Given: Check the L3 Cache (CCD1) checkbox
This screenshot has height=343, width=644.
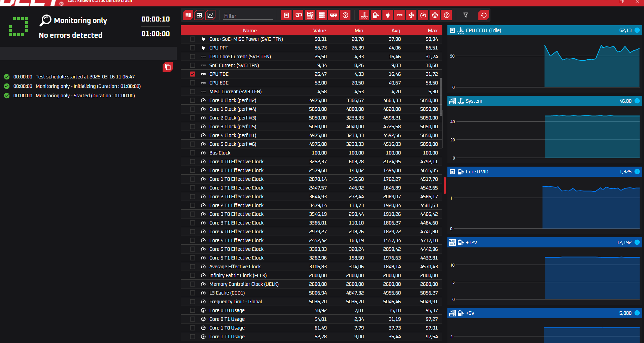Looking at the screenshot, I should pos(193,293).
